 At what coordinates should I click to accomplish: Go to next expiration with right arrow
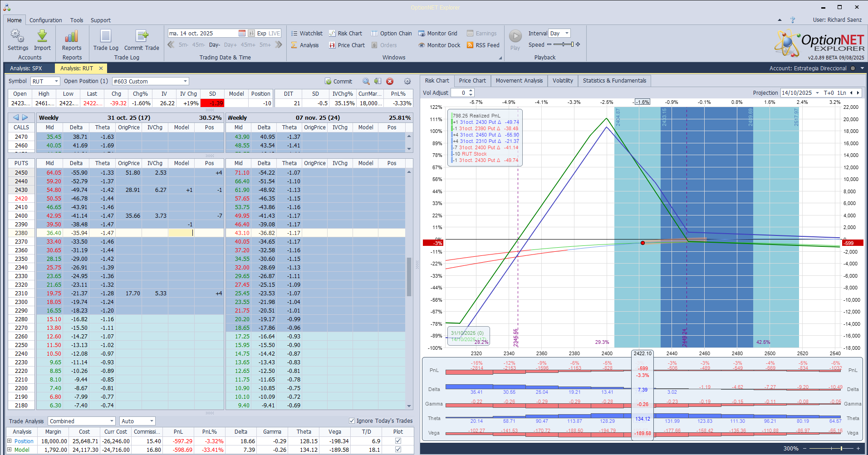[25, 117]
